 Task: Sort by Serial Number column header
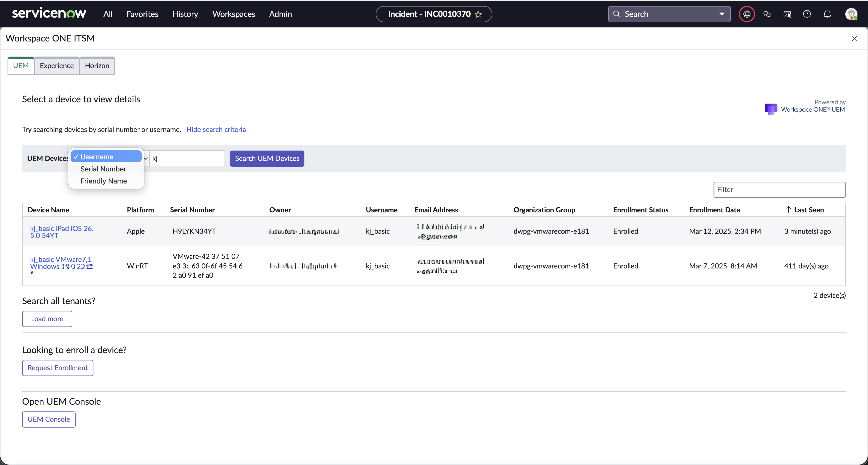tap(192, 210)
